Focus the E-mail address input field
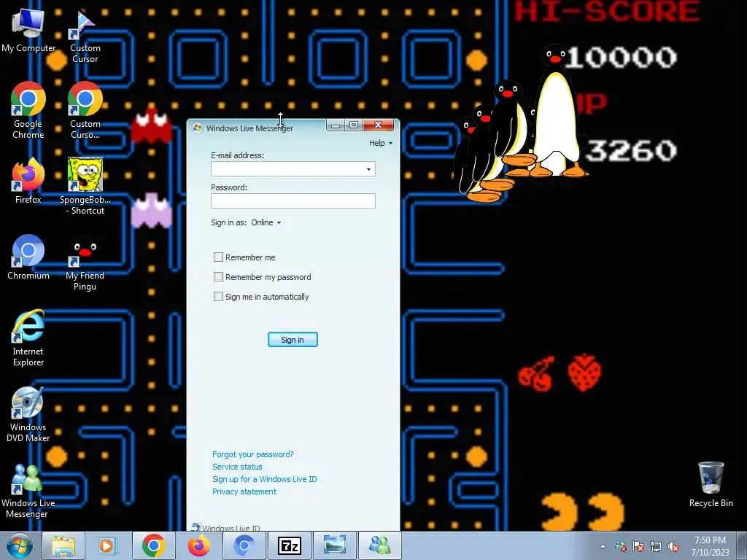The image size is (747, 560). (x=293, y=169)
